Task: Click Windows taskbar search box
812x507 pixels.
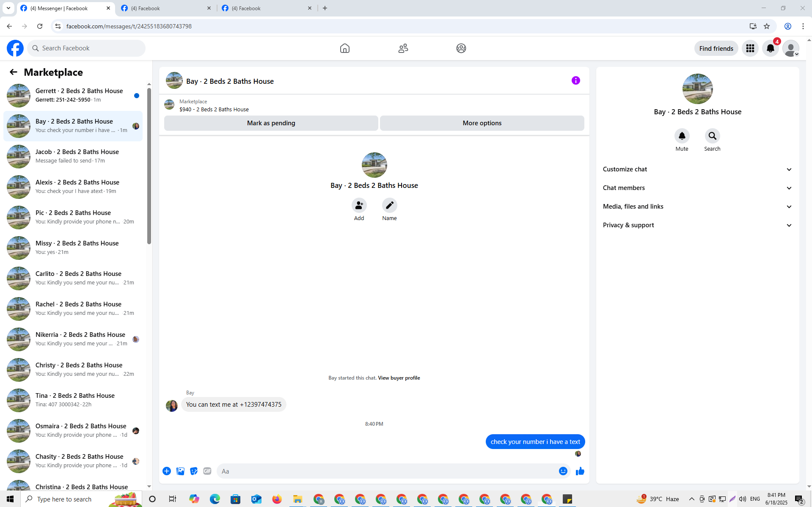Action: [x=81, y=499]
